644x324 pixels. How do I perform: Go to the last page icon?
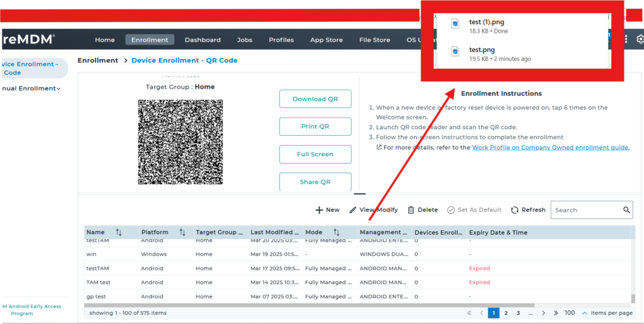tap(556, 313)
